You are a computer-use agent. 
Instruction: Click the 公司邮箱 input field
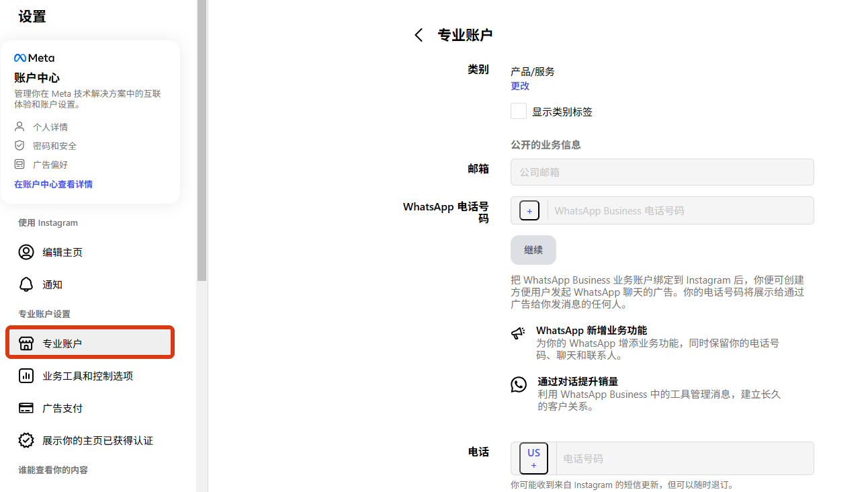(x=662, y=172)
